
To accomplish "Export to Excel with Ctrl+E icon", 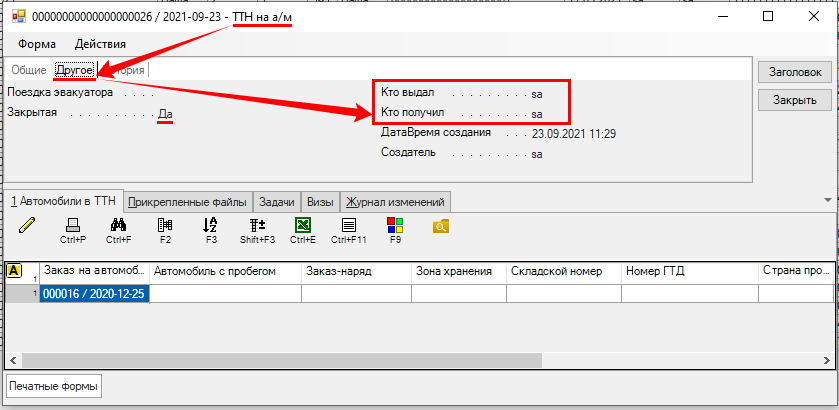I will click(302, 226).
